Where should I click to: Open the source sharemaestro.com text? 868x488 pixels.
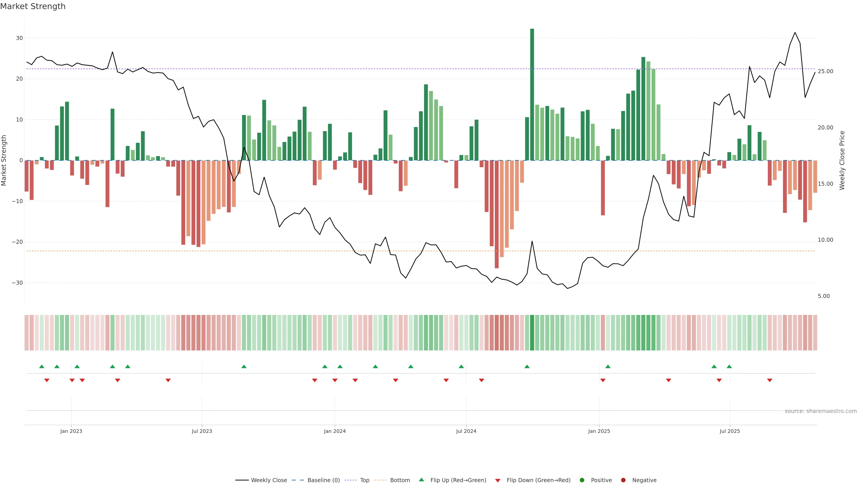coord(821,411)
